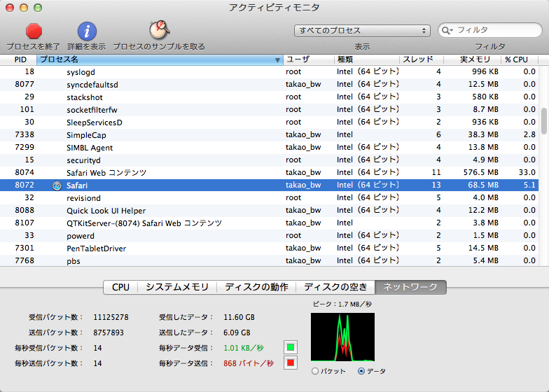Click the 6.09 GB sent data value

[237, 332]
